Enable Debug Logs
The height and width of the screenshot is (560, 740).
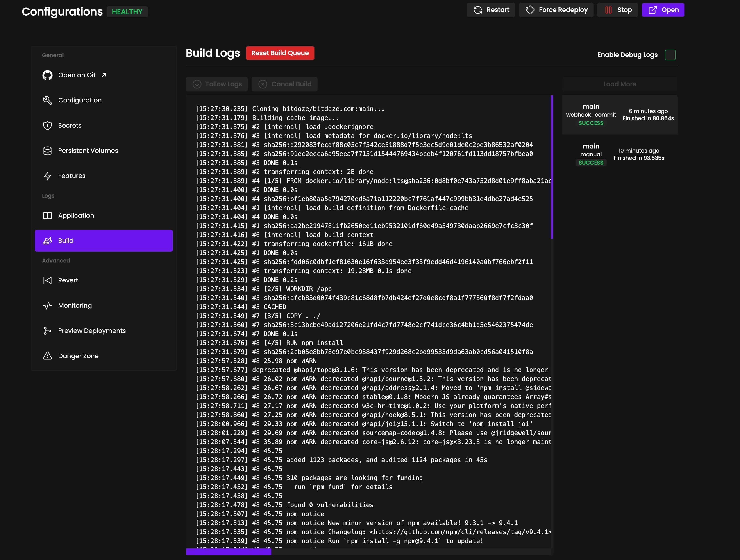click(x=670, y=54)
